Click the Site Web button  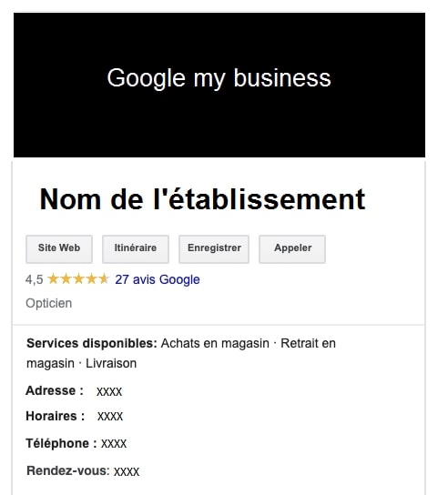pos(59,248)
